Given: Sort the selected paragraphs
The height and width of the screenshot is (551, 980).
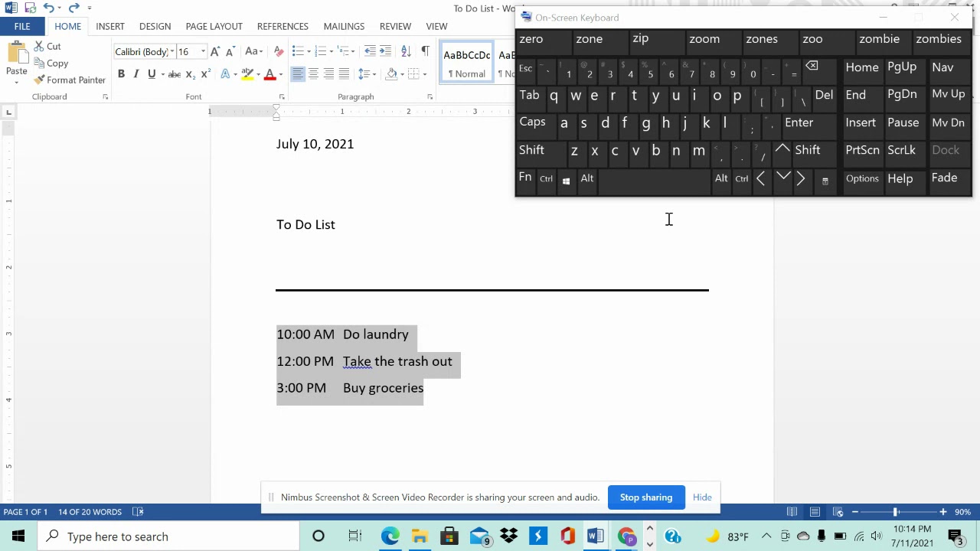Looking at the screenshot, I should [406, 51].
